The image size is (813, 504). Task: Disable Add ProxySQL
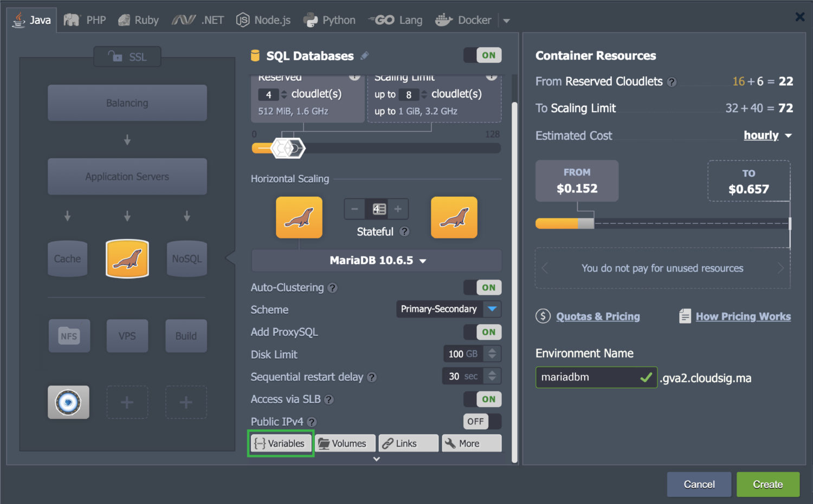[482, 332]
